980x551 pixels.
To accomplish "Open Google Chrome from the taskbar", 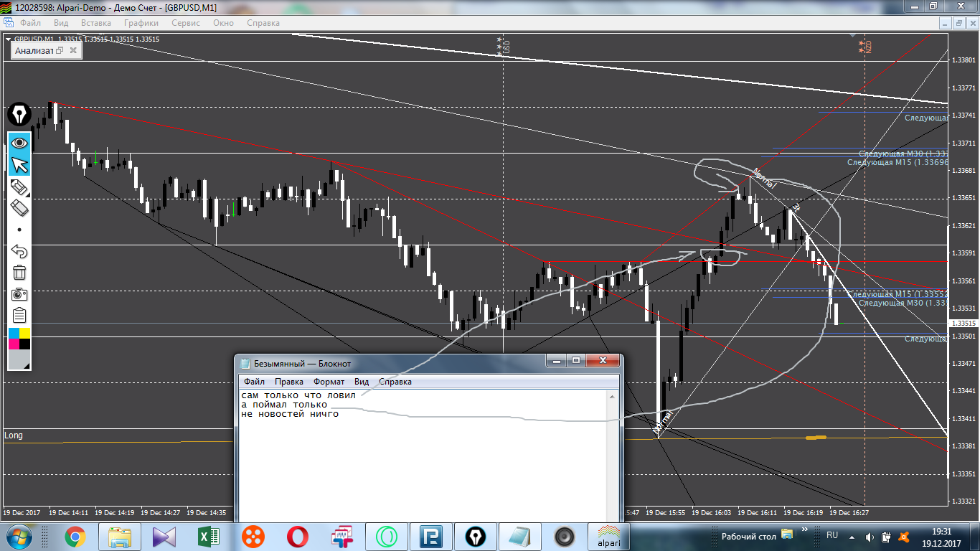I will pyautogui.click(x=75, y=536).
